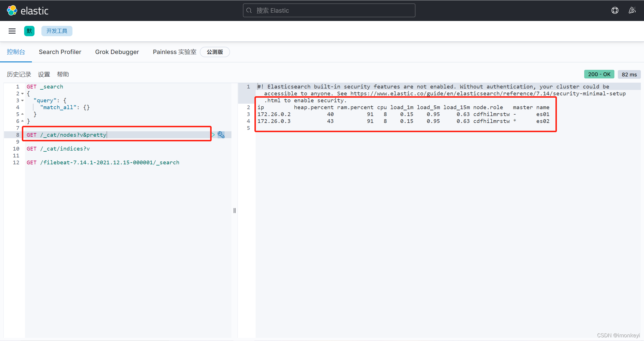Switch to Grok Debugger tab
This screenshot has height=341, width=644.
pyautogui.click(x=117, y=52)
